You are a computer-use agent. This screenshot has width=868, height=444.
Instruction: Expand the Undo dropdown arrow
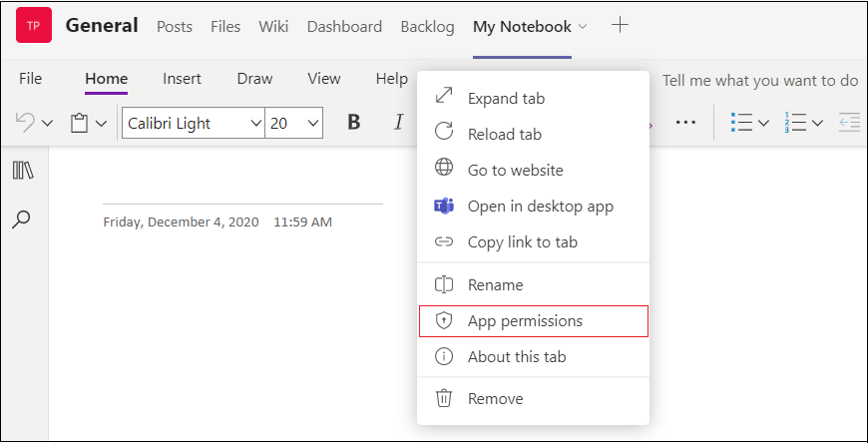(48, 123)
